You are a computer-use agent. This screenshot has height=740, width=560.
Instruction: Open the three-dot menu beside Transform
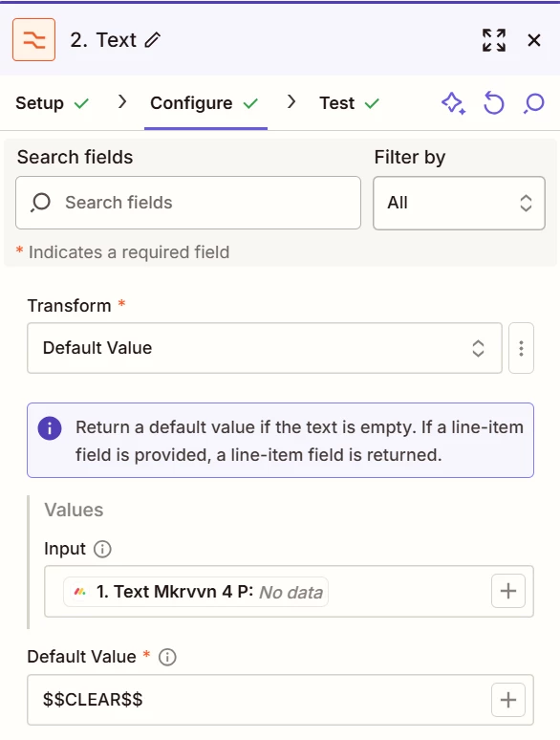522,348
